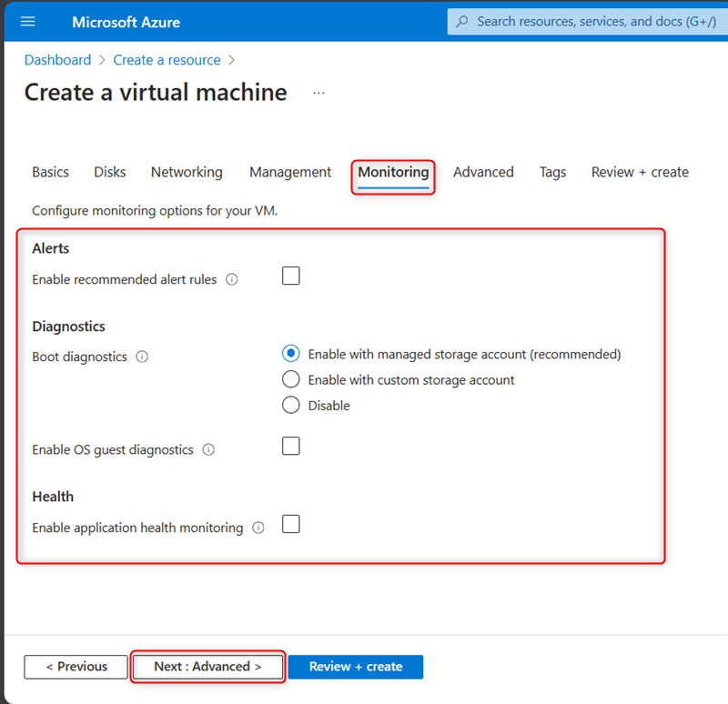
Task: Select Disable for boot diagnostics
Action: (290, 405)
